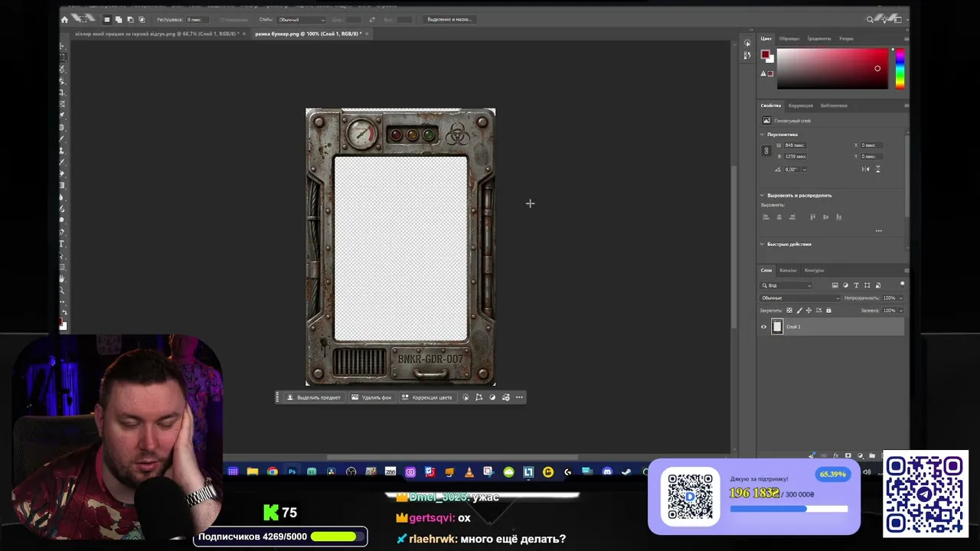
Task: Click foreground color swatch in Color panel
Action: click(765, 55)
